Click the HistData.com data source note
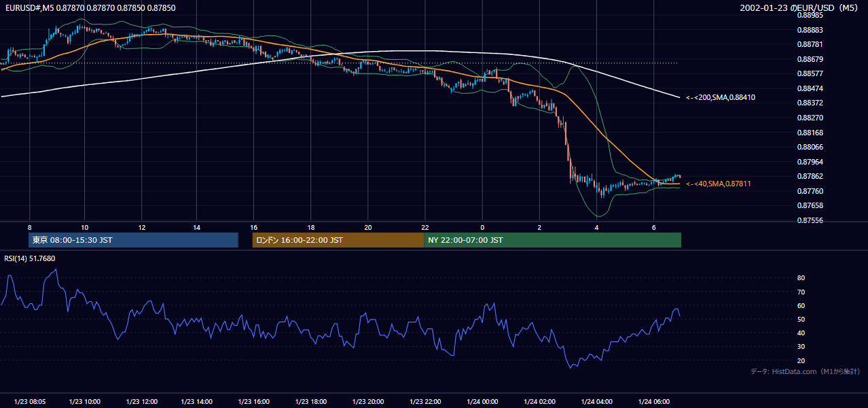The width and height of the screenshot is (868, 408). tap(806, 371)
